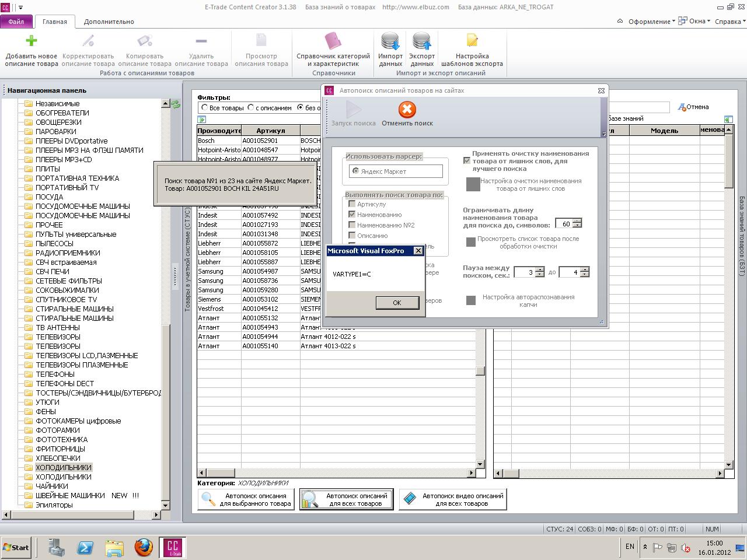Switch to the Дополнительно ribbon tab
Screen dimensions: 747x560
pos(109,22)
